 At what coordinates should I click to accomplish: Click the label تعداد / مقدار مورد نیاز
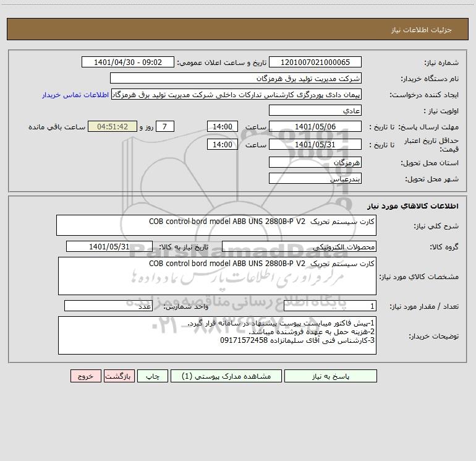(x=424, y=307)
